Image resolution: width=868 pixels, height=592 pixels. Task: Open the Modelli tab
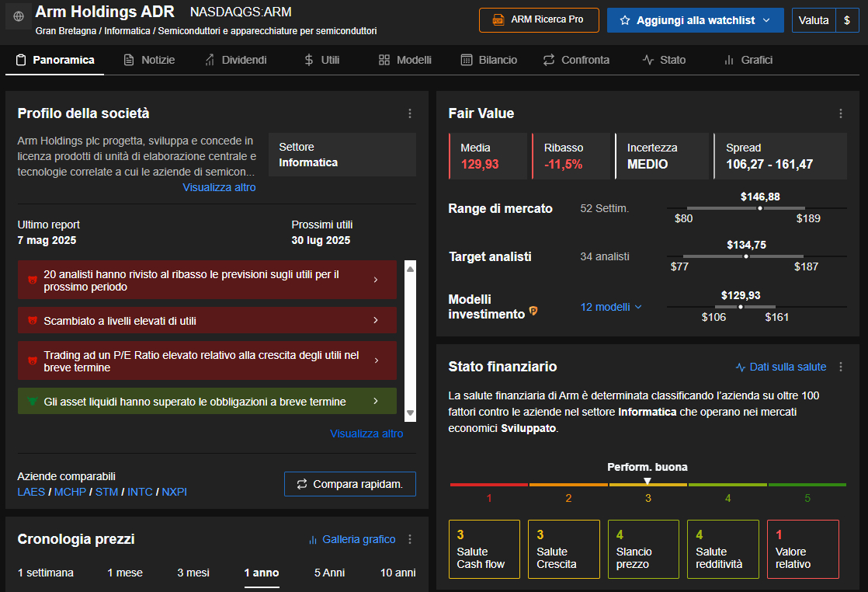[x=404, y=61]
